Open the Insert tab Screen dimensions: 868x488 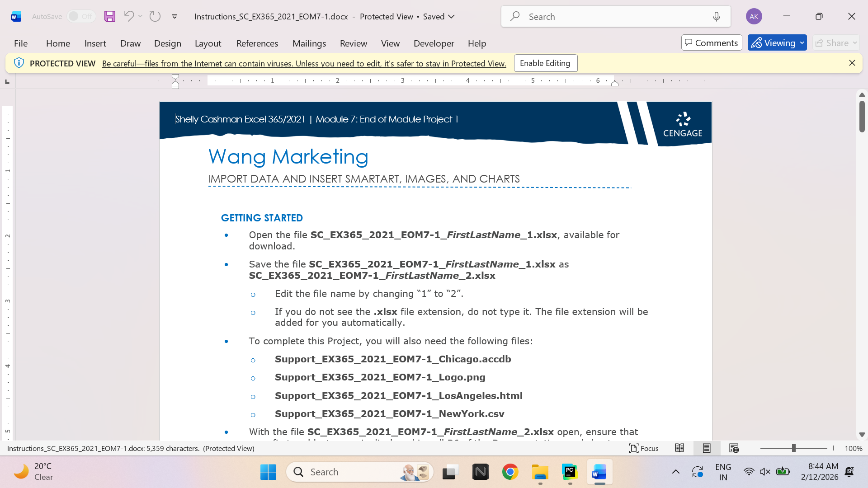pyautogui.click(x=95, y=43)
